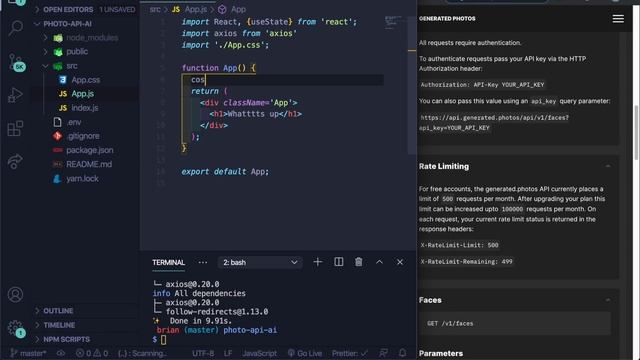Image resolution: width=640 pixels, height=360 pixels.
Task: Click the notifications bell in status bar
Action: point(402,353)
